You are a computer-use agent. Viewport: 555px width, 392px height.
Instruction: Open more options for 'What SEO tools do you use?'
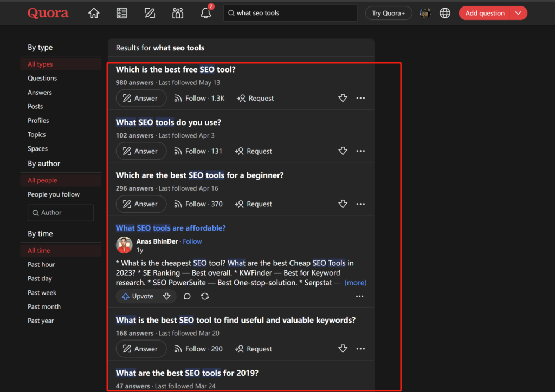[x=360, y=151]
